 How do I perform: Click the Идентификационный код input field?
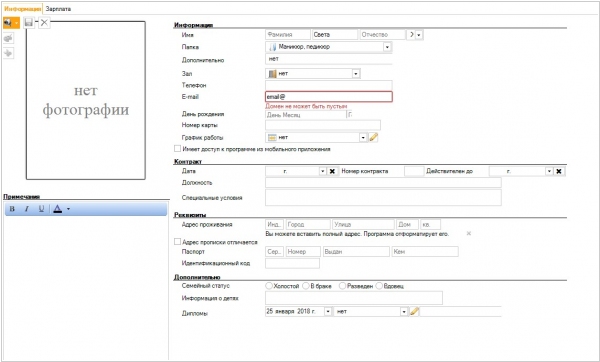pos(292,263)
